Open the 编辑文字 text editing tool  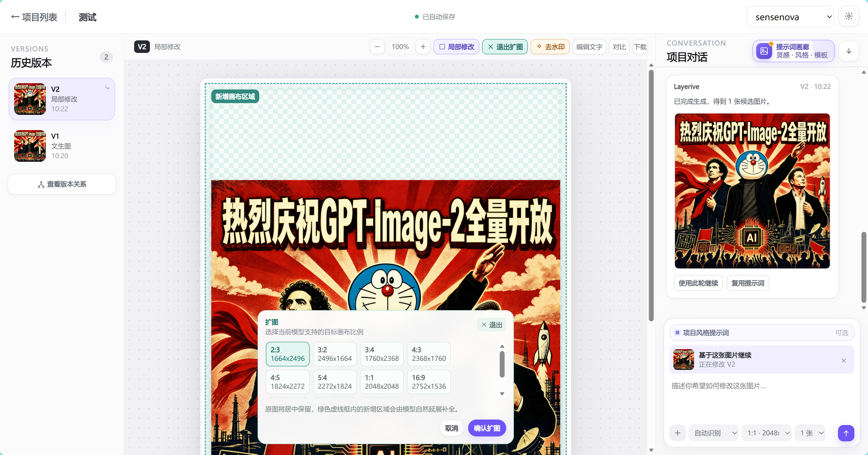point(589,47)
